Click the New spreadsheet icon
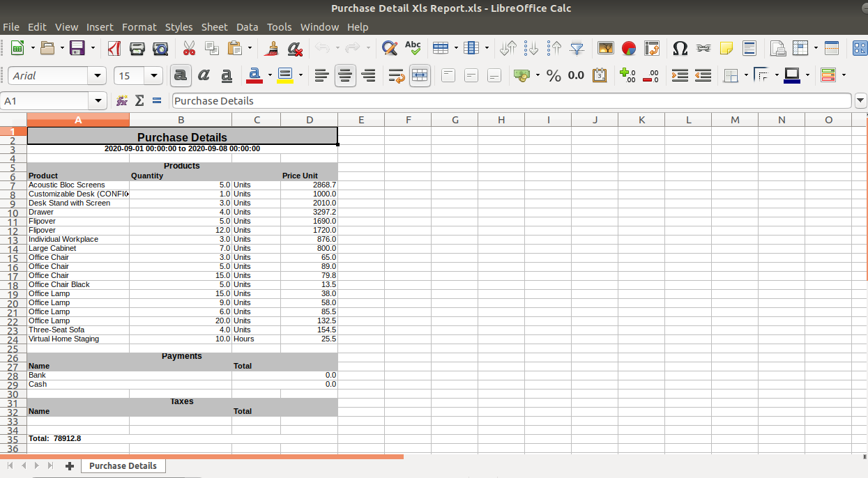868x478 pixels. (17, 48)
